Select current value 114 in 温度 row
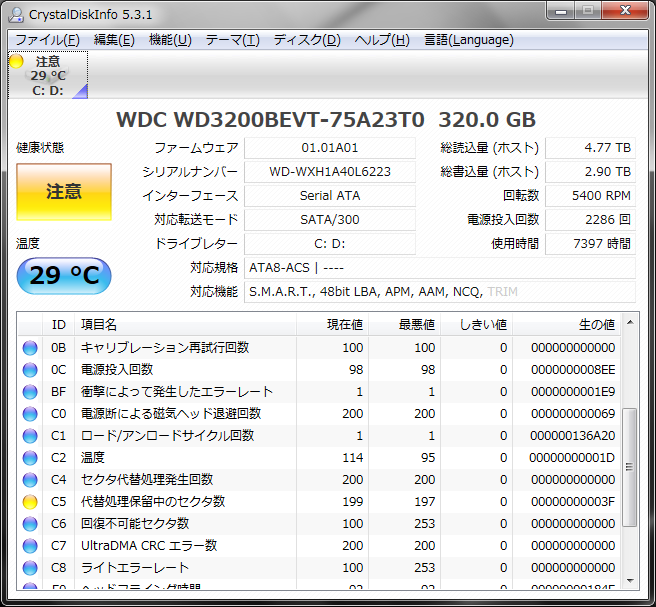The width and height of the screenshot is (656, 607). tap(352, 458)
